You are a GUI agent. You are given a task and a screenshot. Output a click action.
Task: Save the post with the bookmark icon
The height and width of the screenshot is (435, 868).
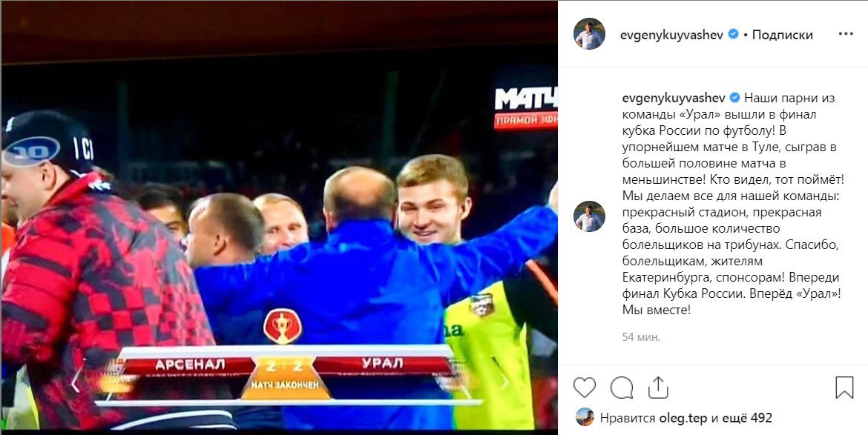[x=844, y=388]
